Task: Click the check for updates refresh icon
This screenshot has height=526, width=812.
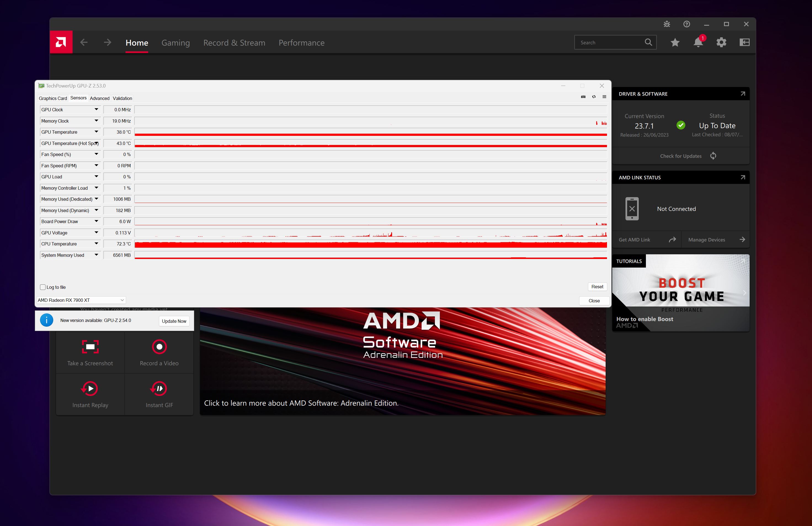Action: (713, 156)
